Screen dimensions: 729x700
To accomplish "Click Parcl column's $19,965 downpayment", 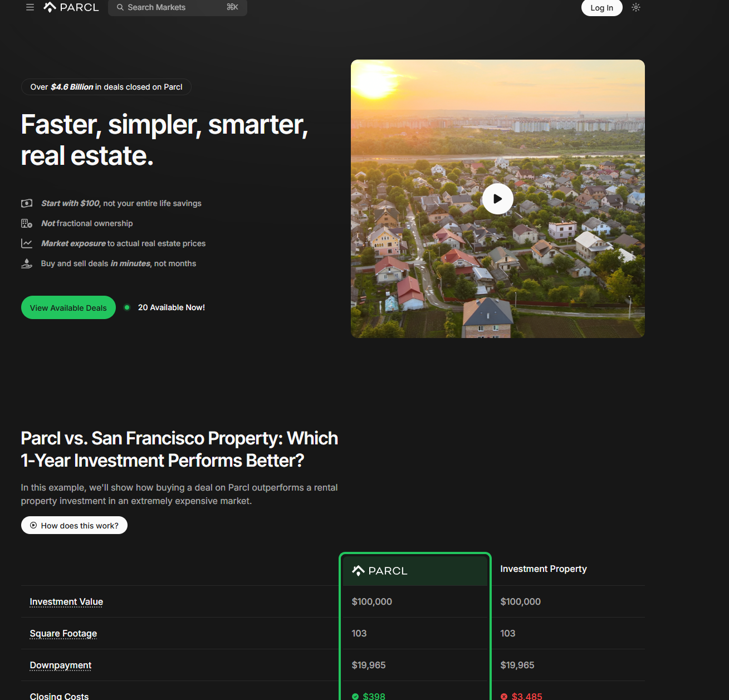I will point(369,665).
